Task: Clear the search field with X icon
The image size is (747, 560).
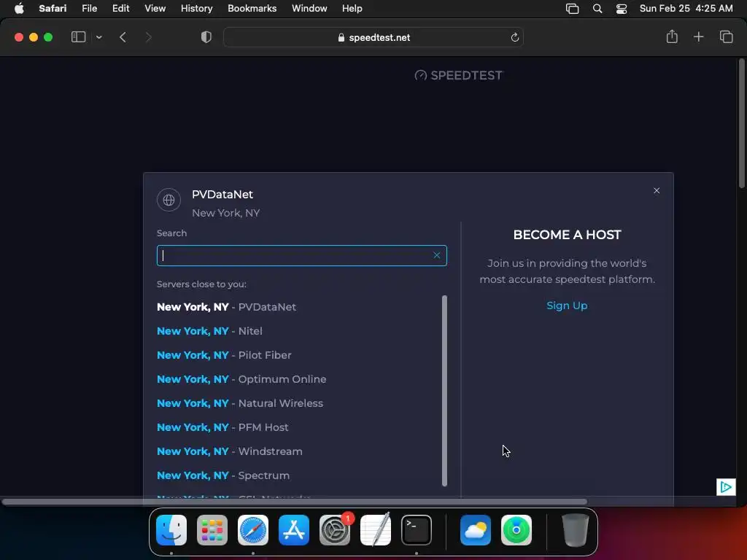Action: (436, 256)
